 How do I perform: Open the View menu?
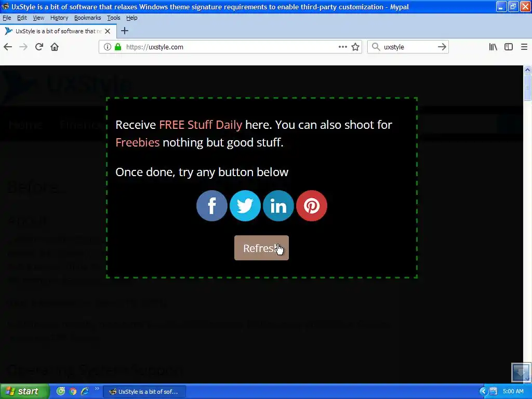(38, 18)
